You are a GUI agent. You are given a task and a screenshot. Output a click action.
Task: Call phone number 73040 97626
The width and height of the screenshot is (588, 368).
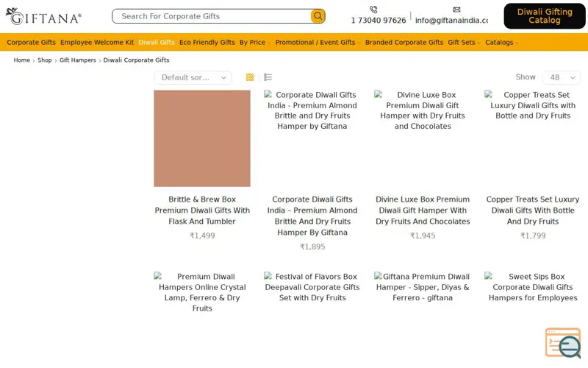(x=379, y=21)
